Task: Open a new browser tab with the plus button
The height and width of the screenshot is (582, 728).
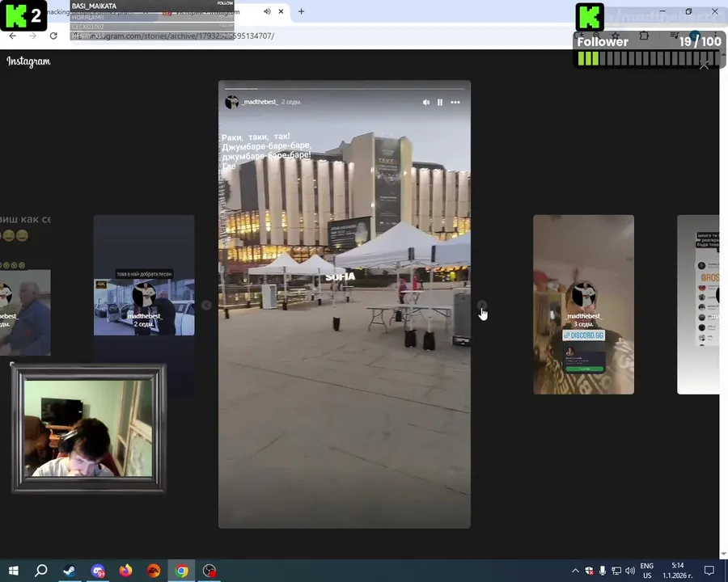Action: pyautogui.click(x=302, y=11)
